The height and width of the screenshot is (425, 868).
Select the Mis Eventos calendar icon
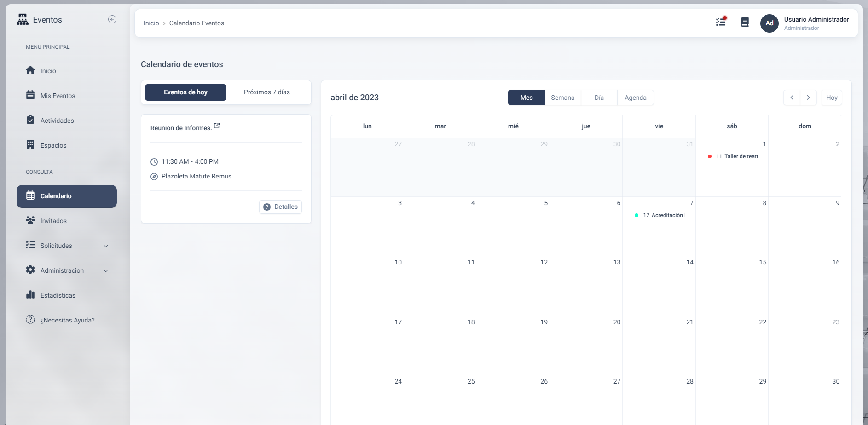(x=30, y=95)
